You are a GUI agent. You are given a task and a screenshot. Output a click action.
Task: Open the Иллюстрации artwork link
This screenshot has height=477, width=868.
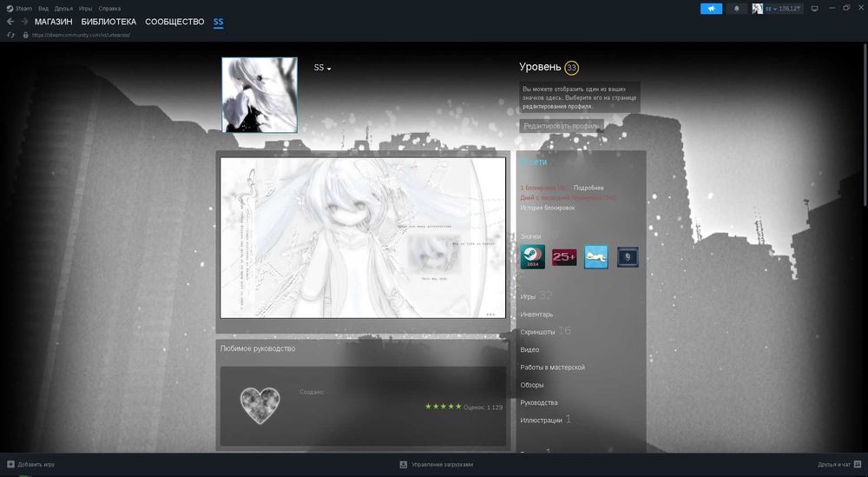[x=541, y=421]
